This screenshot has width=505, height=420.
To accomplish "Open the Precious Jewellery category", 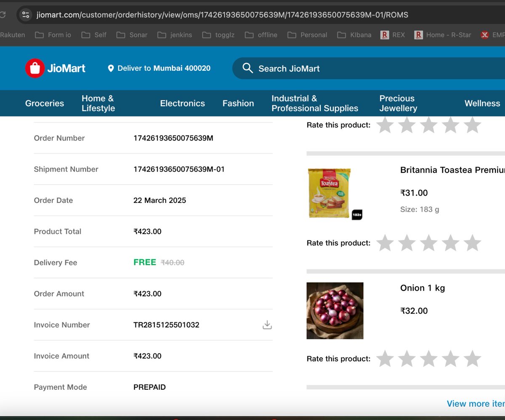I will click(x=398, y=103).
